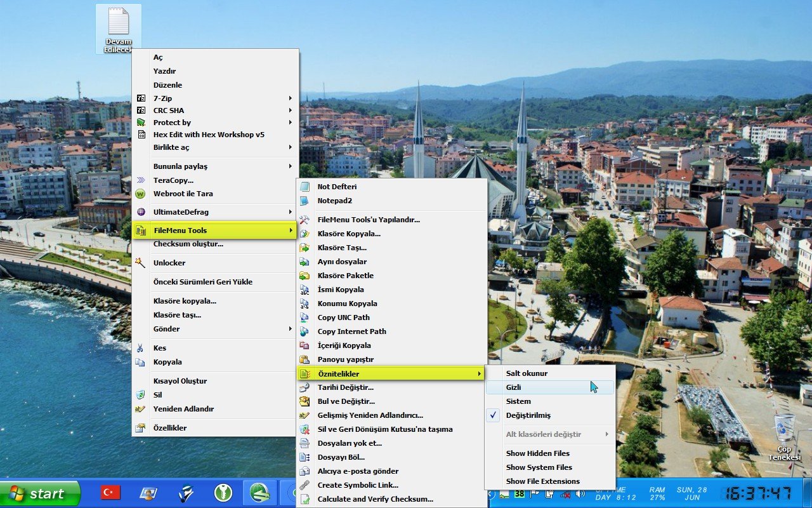Click the TeraCopy arrows icon

coord(141,180)
